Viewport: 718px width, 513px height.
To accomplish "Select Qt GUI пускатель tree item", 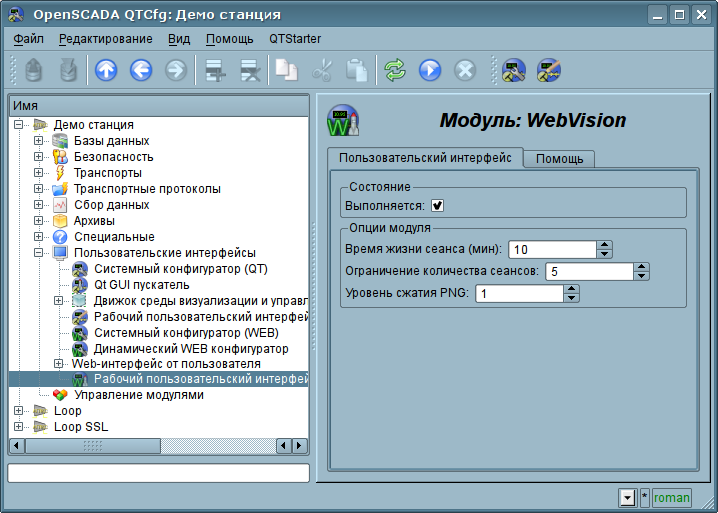I will pos(141,285).
